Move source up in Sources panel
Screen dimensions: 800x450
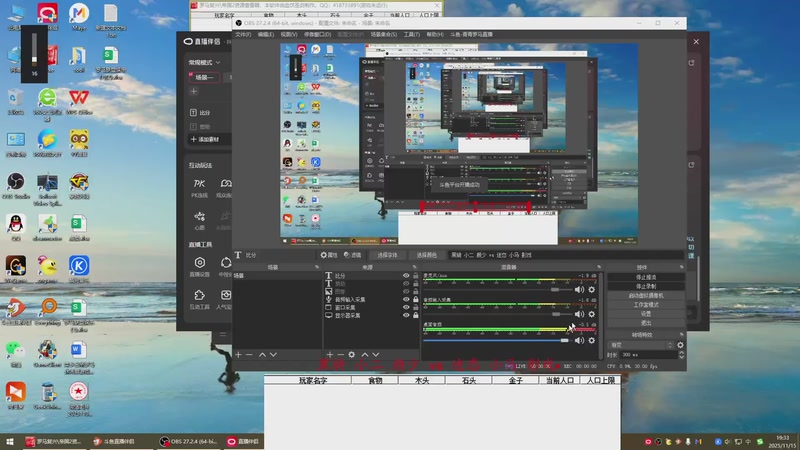[365, 355]
